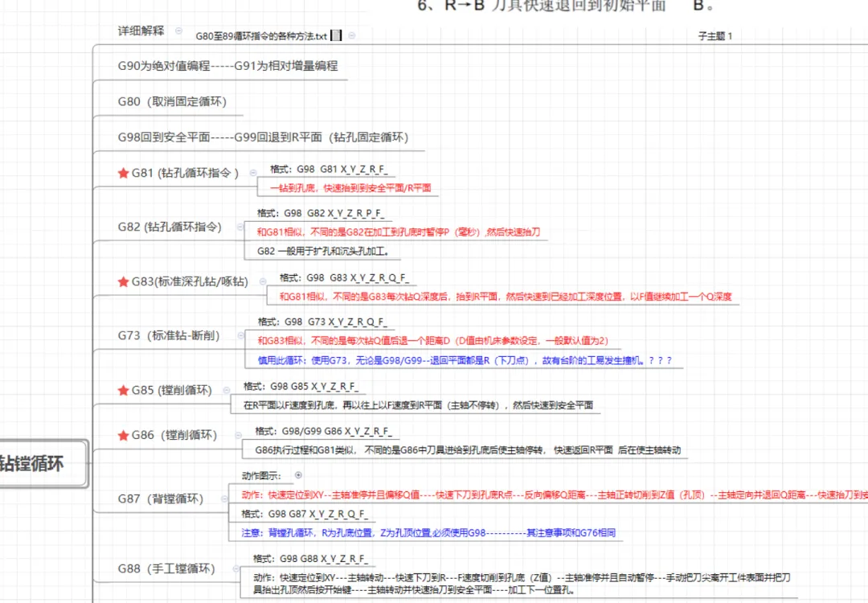Click format text 格式: G98 G81 X_Y_Z_R_F_
Image resolution: width=868 pixels, height=603 pixels.
(329, 170)
